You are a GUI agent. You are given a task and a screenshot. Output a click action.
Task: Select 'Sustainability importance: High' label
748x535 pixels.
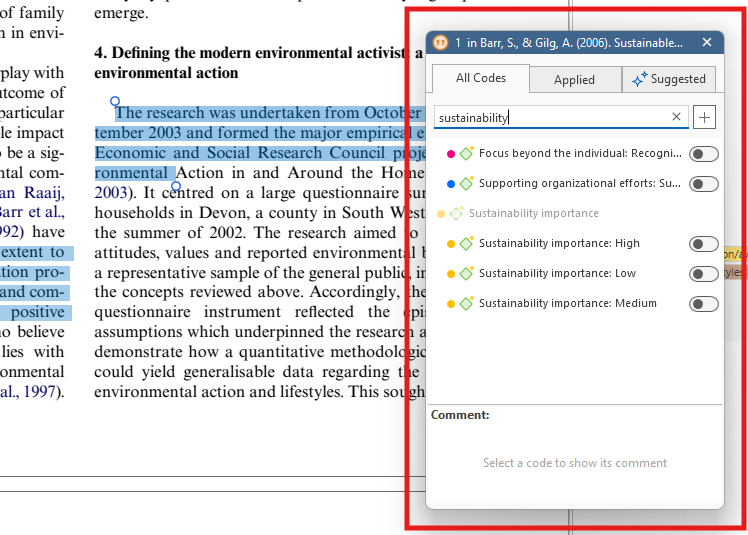coord(559,243)
